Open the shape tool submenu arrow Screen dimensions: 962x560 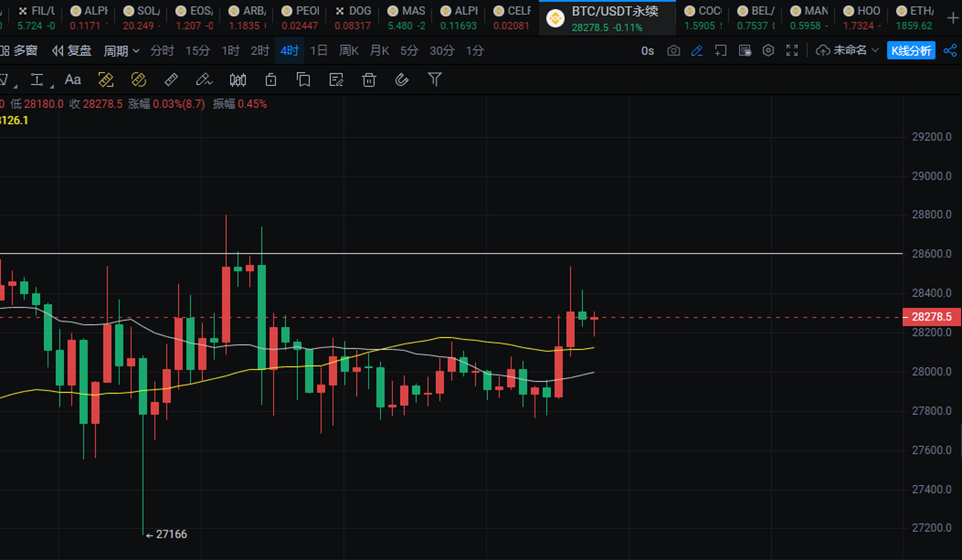15,86
